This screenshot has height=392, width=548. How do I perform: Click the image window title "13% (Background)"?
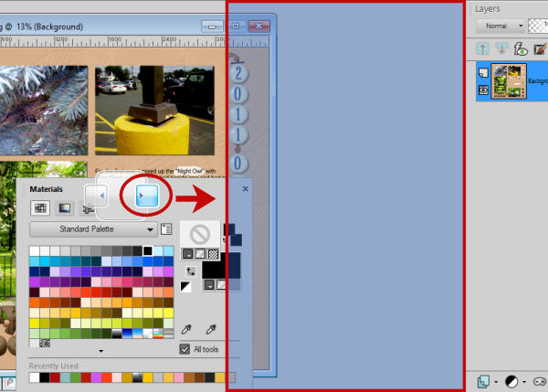[x=49, y=26]
